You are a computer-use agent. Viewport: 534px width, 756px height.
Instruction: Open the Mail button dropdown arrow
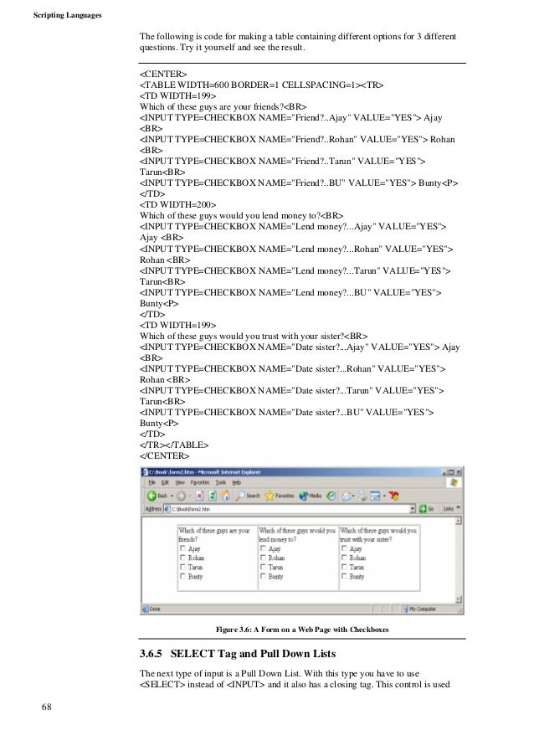pos(354,496)
